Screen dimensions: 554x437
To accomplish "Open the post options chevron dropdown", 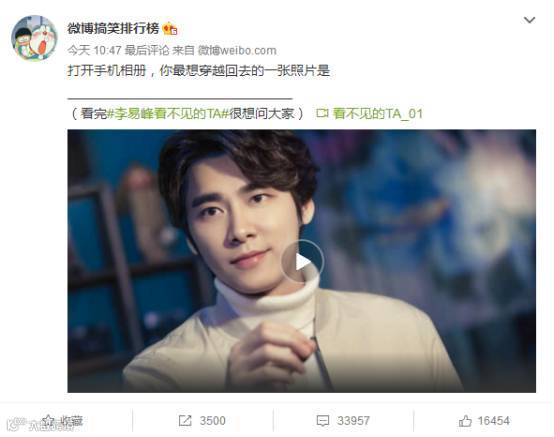I will pos(529,20).
